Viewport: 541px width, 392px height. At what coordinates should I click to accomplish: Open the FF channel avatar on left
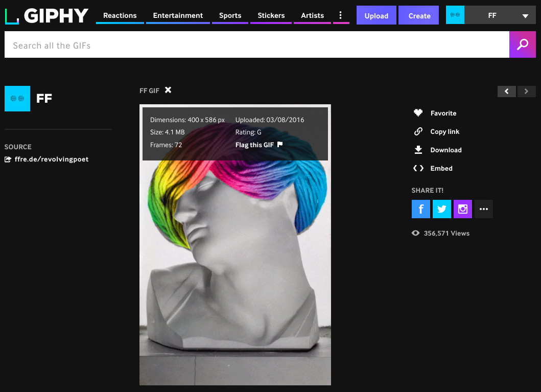[x=17, y=99]
